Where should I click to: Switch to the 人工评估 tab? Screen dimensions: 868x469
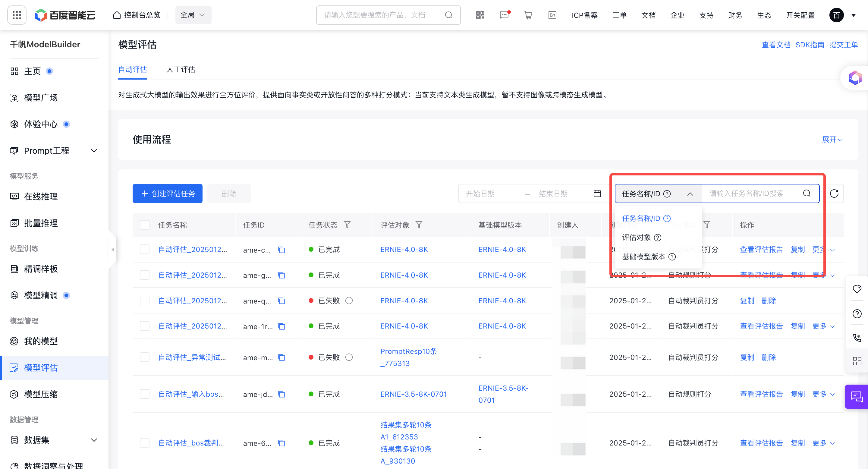(x=181, y=70)
